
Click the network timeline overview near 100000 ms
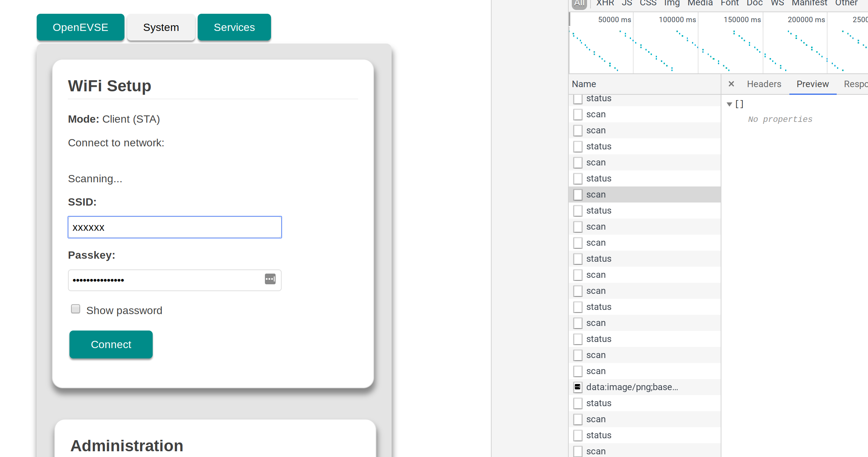(676, 42)
